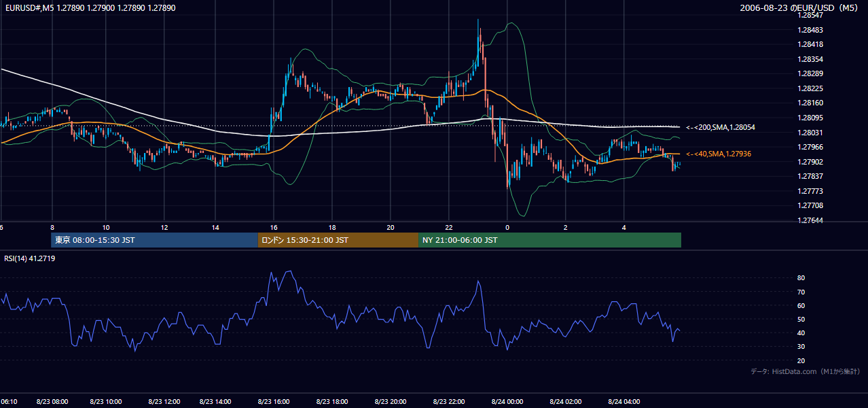Select the 200 SMA 1.28054 label

click(x=721, y=127)
